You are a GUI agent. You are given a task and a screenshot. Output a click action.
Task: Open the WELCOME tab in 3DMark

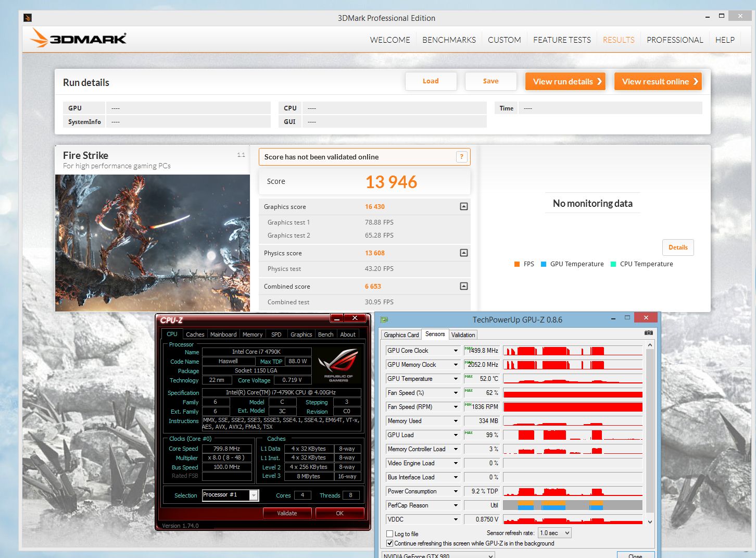pos(390,40)
